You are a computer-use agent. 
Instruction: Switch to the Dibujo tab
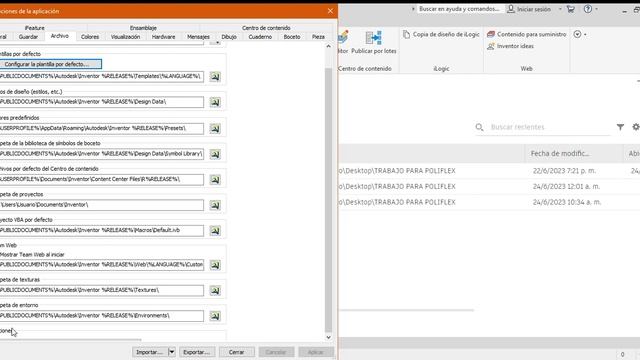pyautogui.click(x=229, y=37)
